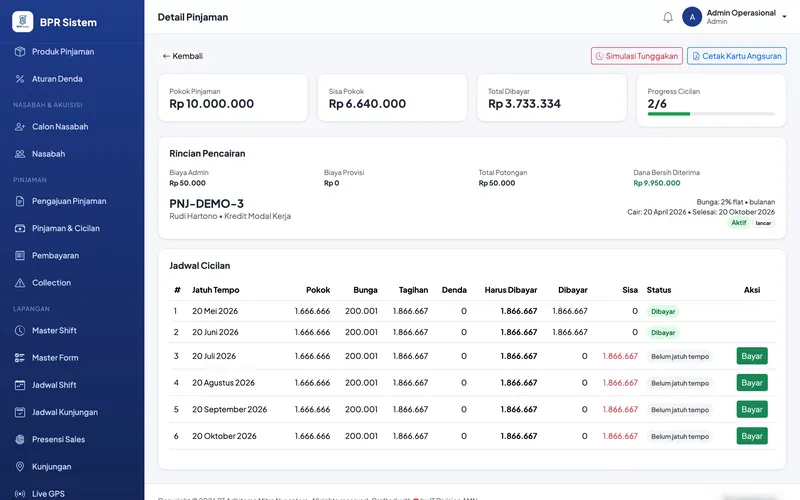The width and height of the screenshot is (800, 500).
Task: Click the Master Shift clock icon
Action: point(20,331)
